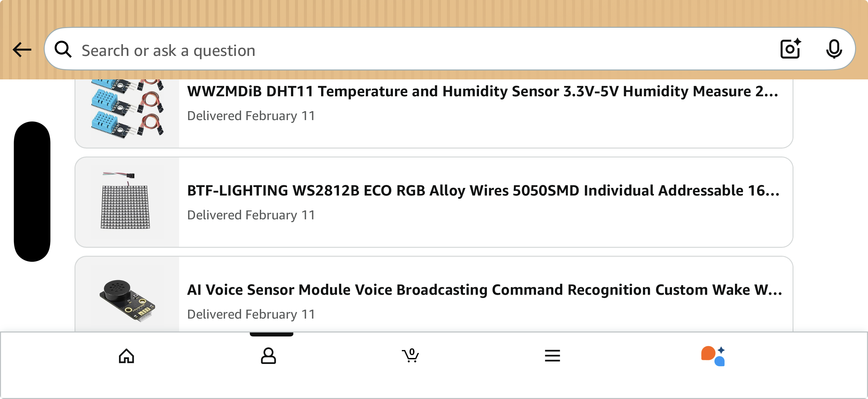The width and height of the screenshot is (868, 399).
Task: Open your account profile tab
Action: click(268, 356)
